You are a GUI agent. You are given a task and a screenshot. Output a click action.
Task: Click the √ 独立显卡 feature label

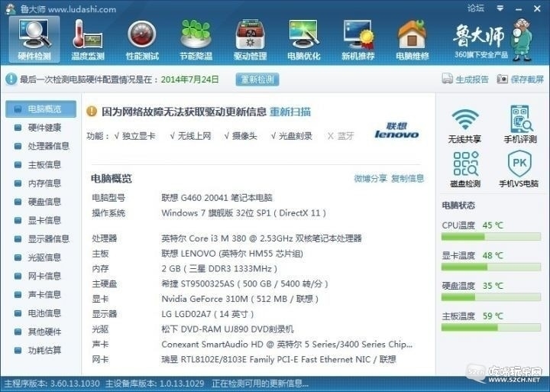tap(134, 136)
